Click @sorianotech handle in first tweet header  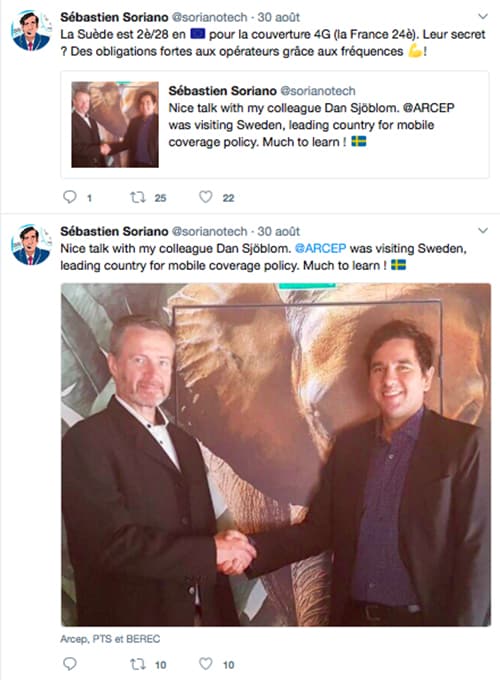[x=209, y=17]
